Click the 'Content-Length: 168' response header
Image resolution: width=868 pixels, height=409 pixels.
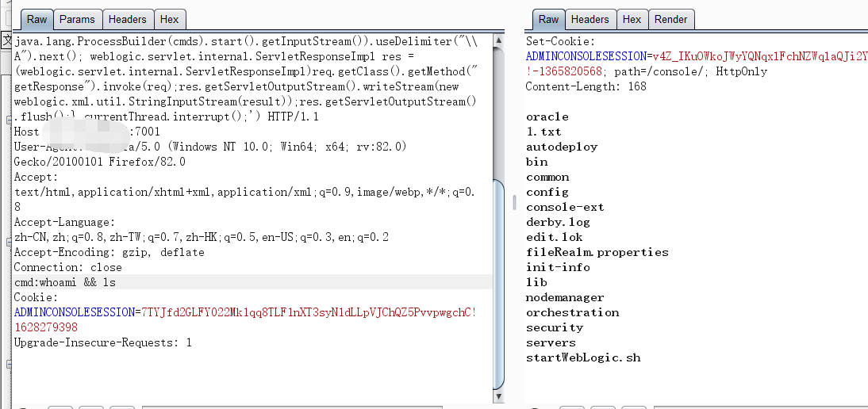[x=586, y=86]
